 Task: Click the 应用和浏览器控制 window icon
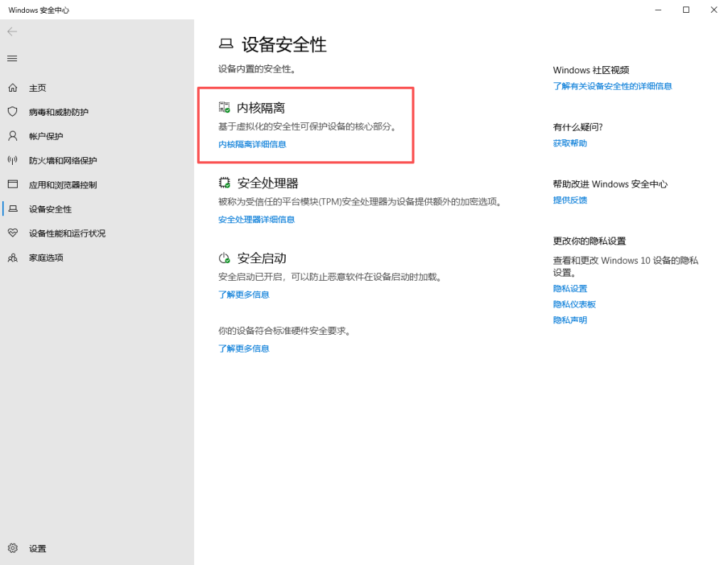pyautogui.click(x=12, y=185)
